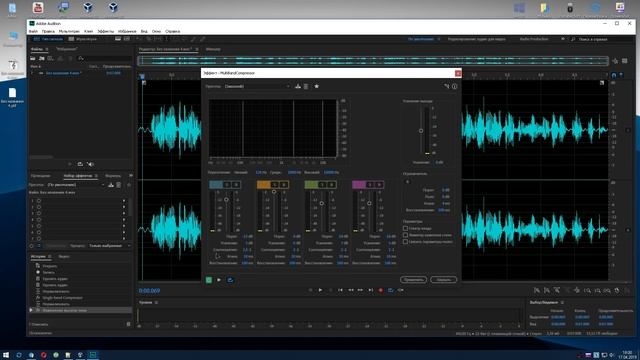The width and height of the screenshot is (640, 360).
Task: Rewind the playhead
Action: pos(351,290)
